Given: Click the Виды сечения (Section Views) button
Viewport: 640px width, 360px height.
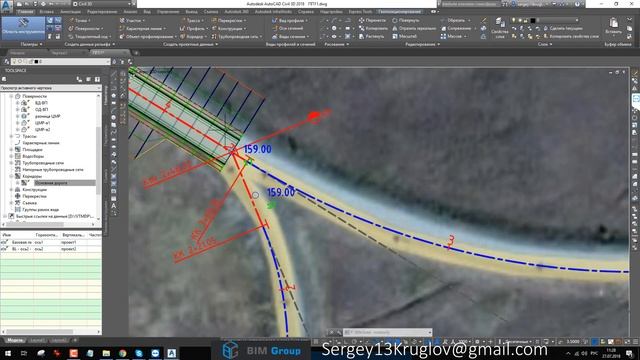Looking at the screenshot, I should 290,36.
